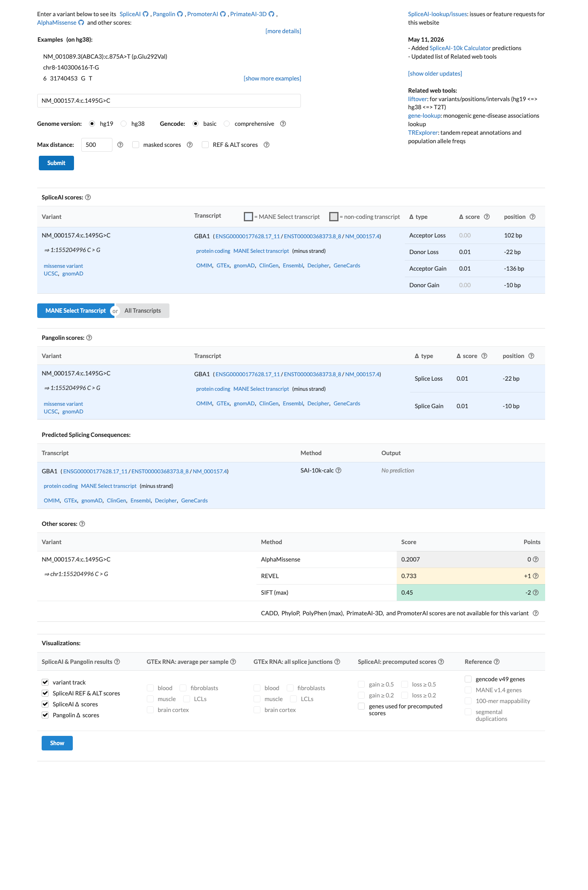Select example chr8-140300616-T-G
The height and width of the screenshot is (890, 588).
click(71, 68)
